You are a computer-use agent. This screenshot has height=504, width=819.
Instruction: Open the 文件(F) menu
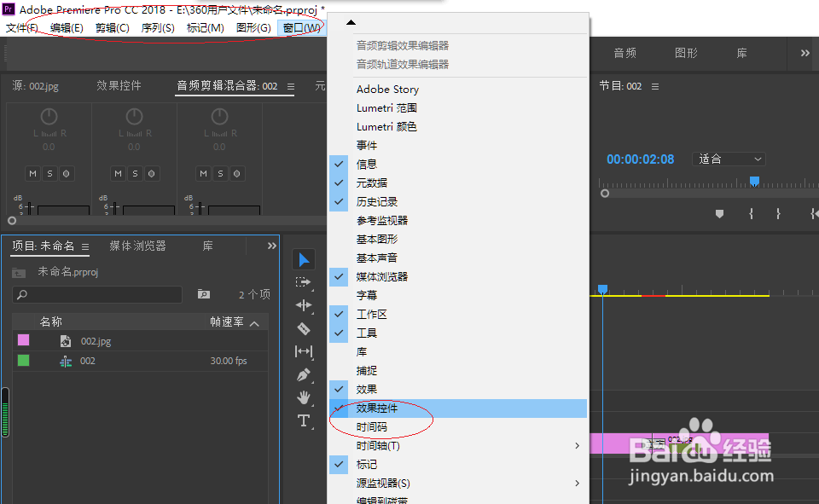[x=21, y=27]
